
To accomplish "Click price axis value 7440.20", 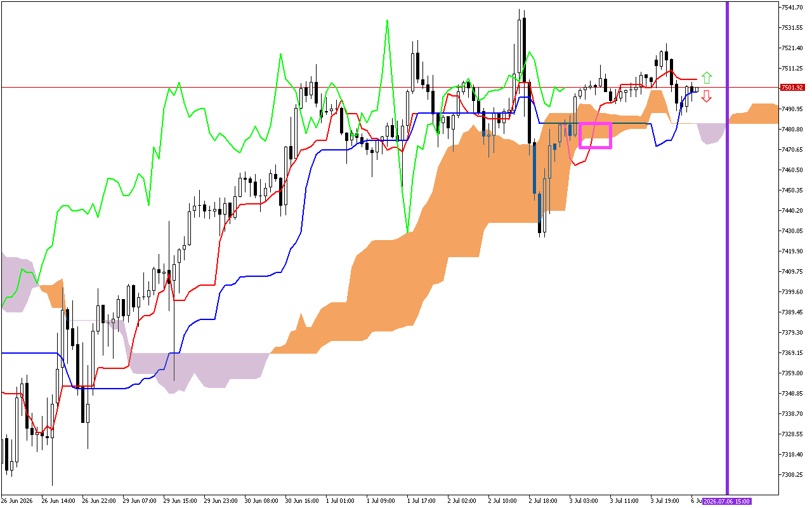I will [793, 211].
